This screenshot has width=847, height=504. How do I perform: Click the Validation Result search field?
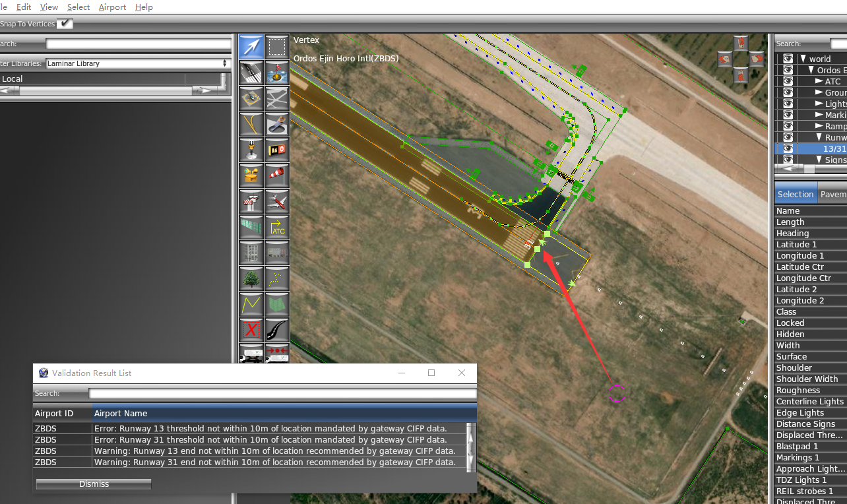tap(282, 393)
